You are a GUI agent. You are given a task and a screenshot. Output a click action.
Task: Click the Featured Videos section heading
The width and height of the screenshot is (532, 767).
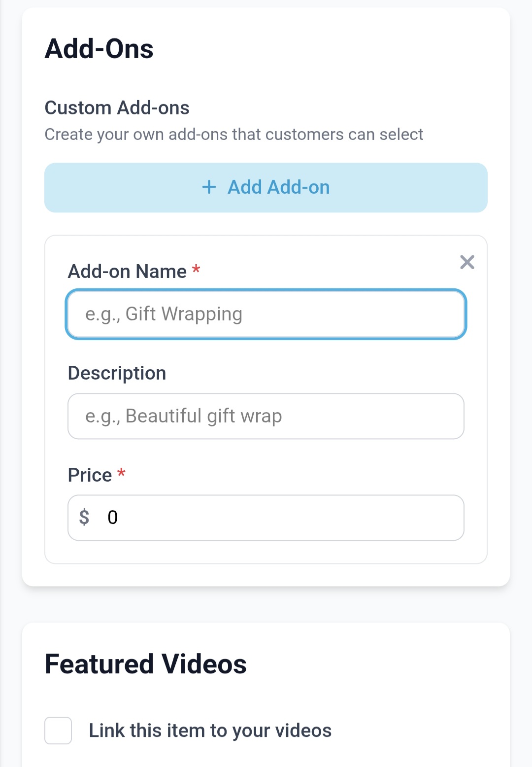(x=145, y=663)
